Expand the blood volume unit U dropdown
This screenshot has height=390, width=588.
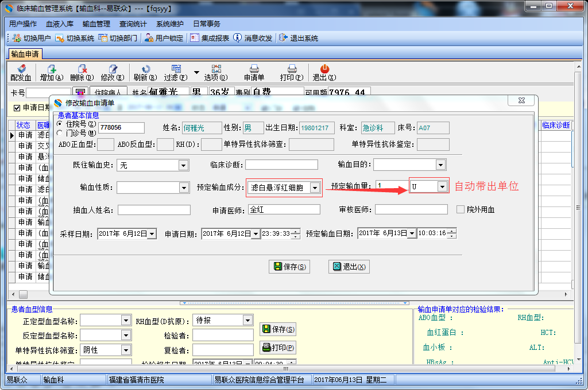click(x=443, y=186)
